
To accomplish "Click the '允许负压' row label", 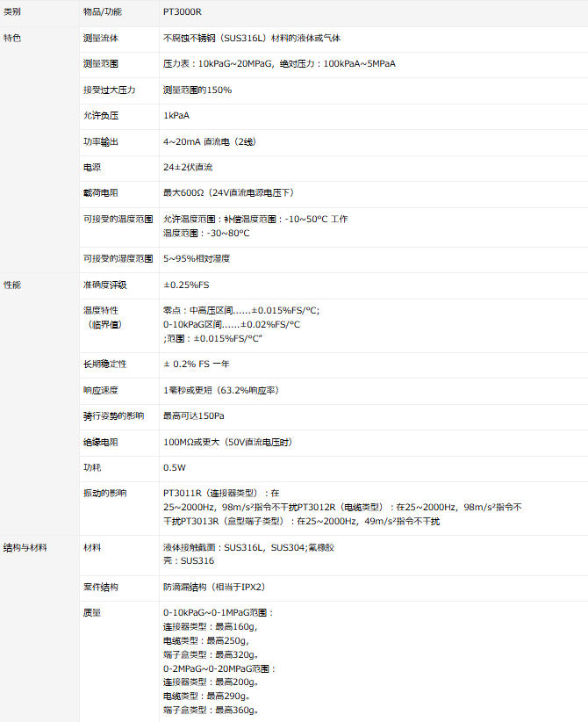I will [x=101, y=116].
